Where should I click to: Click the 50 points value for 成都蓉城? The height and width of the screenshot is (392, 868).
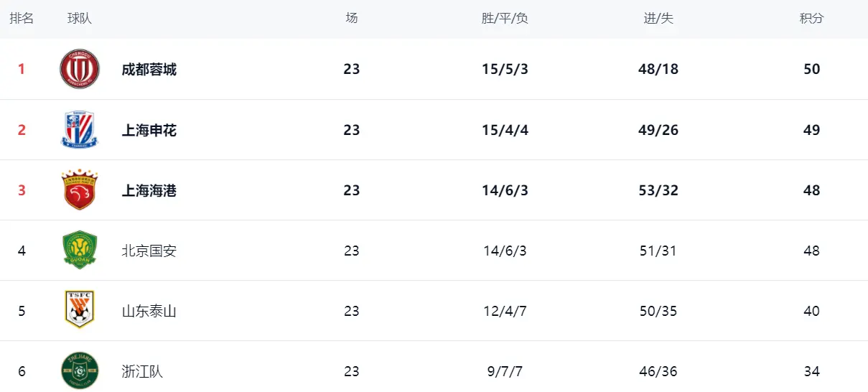pyautogui.click(x=812, y=70)
